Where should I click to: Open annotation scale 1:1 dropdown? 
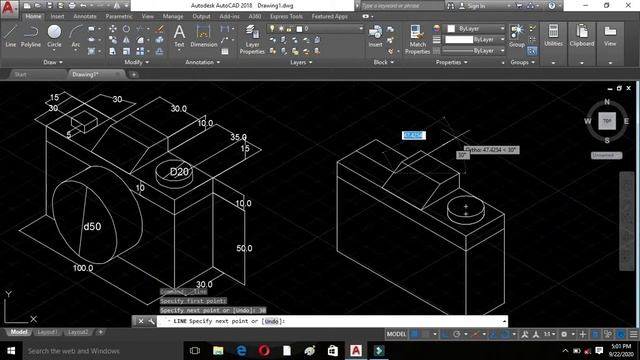(x=549, y=334)
